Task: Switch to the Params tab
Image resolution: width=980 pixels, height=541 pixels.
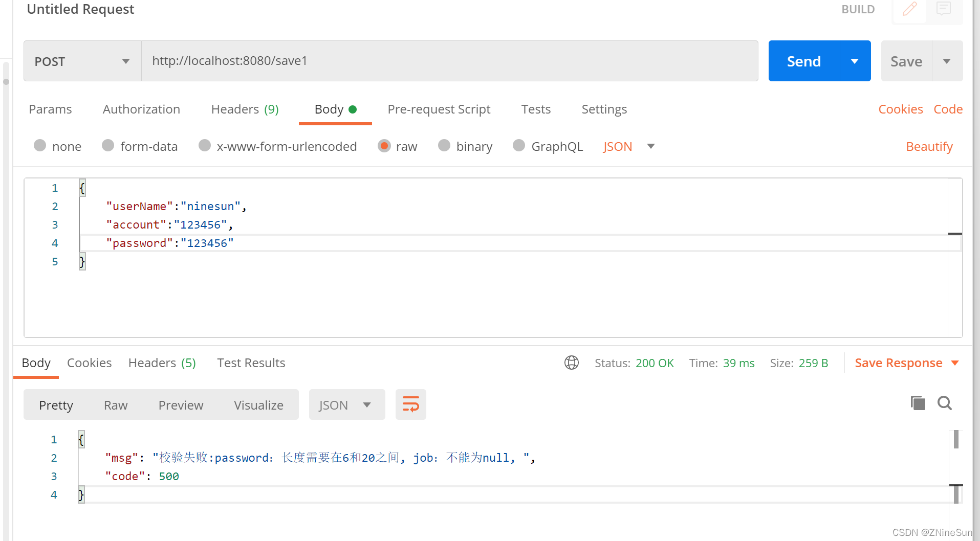Action: (x=50, y=109)
